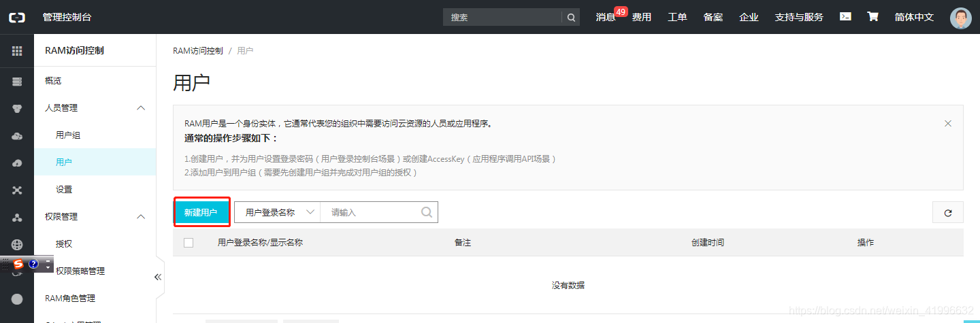Click the cloud upload icon in left rail
Image resolution: width=980 pixels, height=323 pixels.
click(17, 163)
